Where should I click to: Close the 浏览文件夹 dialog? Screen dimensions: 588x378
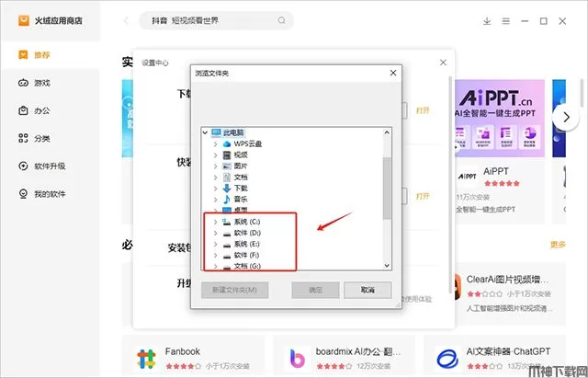pyautogui.click(x=393, y=73)
